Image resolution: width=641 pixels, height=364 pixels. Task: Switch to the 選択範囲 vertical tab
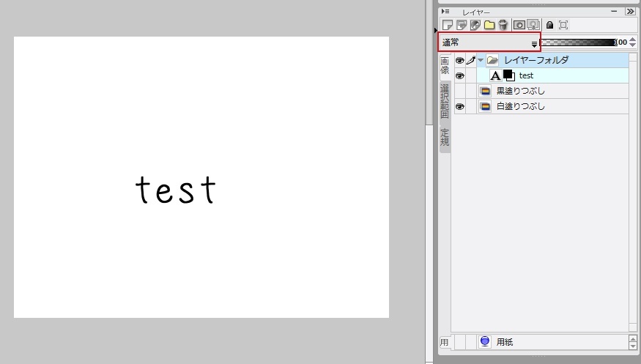(x=445, y=101)
